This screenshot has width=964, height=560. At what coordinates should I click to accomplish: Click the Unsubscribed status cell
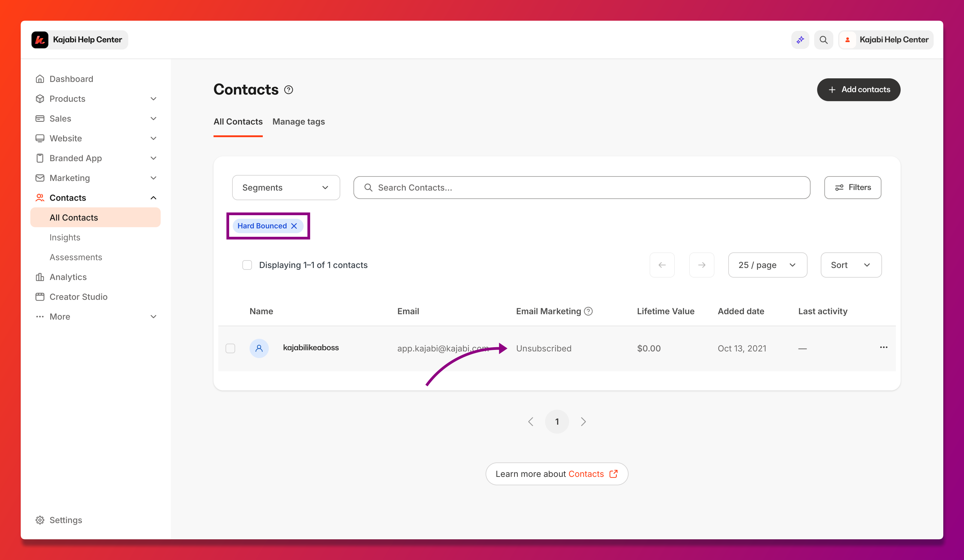[x=544, y=348]
